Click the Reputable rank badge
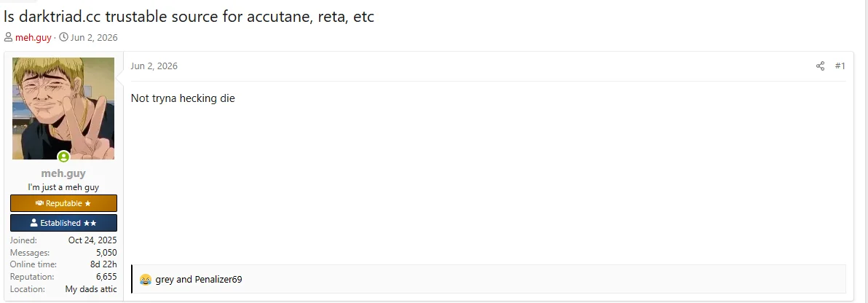Screen dimensions: 868x303 [x=63, y=203]
